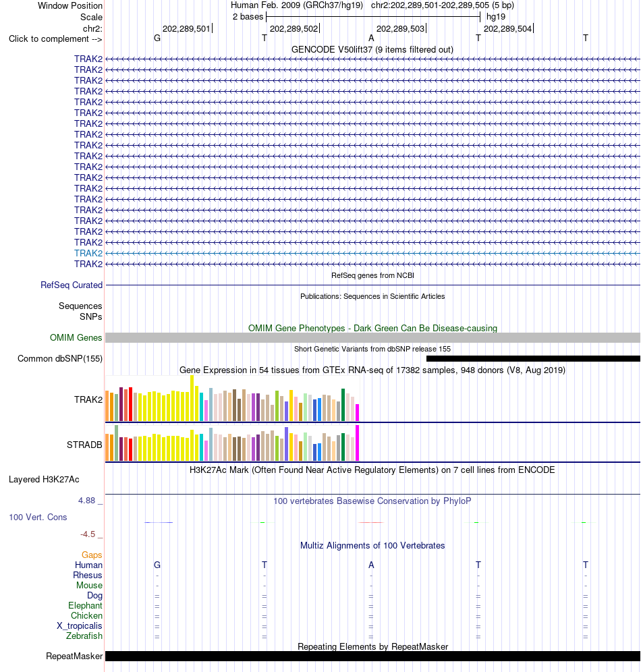Click the position label 202,289,504
The width and height of the screenshot is (641, 672).
[x=508, y=29]
